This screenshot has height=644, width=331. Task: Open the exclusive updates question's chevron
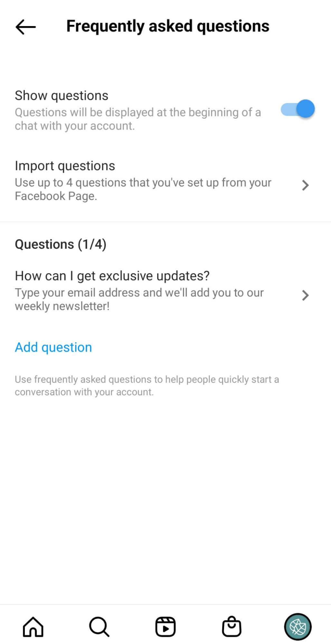[305, 295]
